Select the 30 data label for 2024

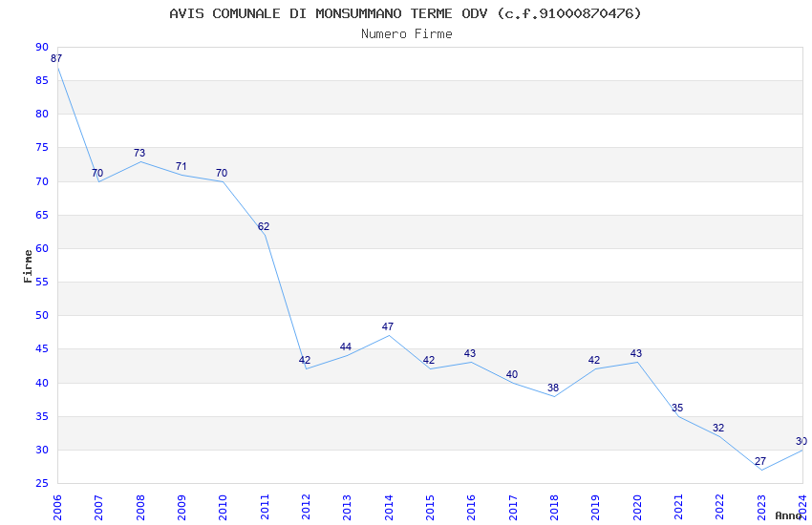[801, 442]
